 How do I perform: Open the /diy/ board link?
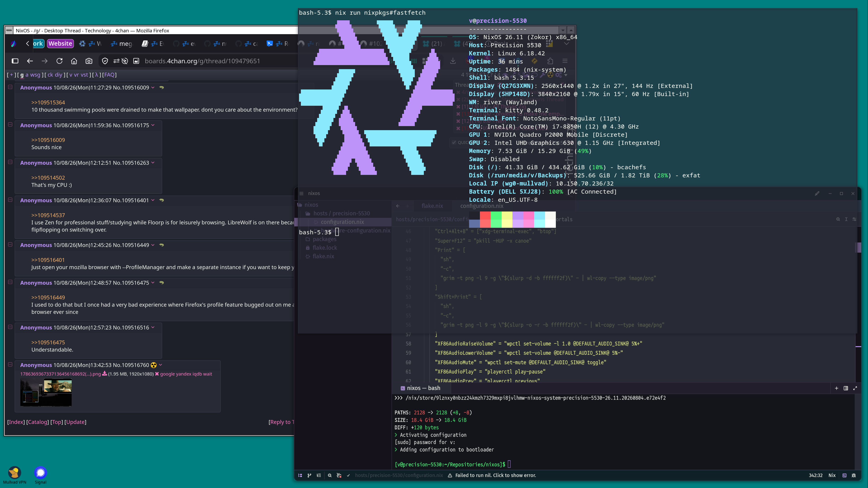click(59, 75)
